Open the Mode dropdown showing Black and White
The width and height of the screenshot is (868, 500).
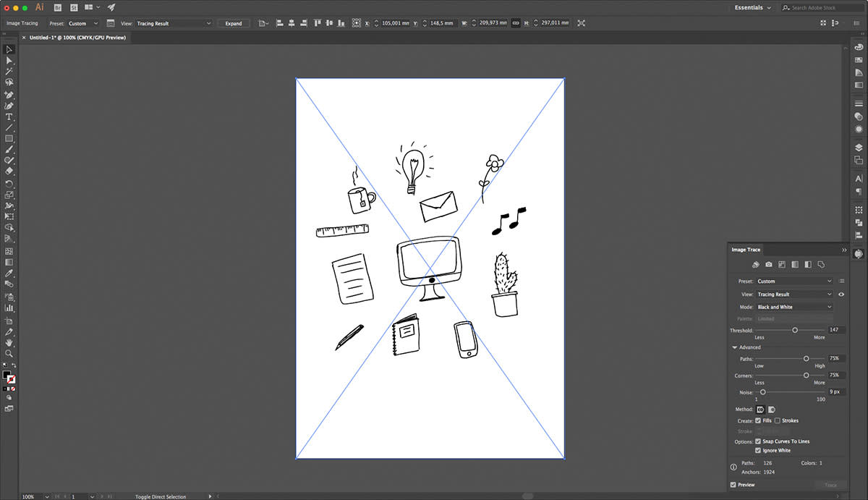click(794, 307)
